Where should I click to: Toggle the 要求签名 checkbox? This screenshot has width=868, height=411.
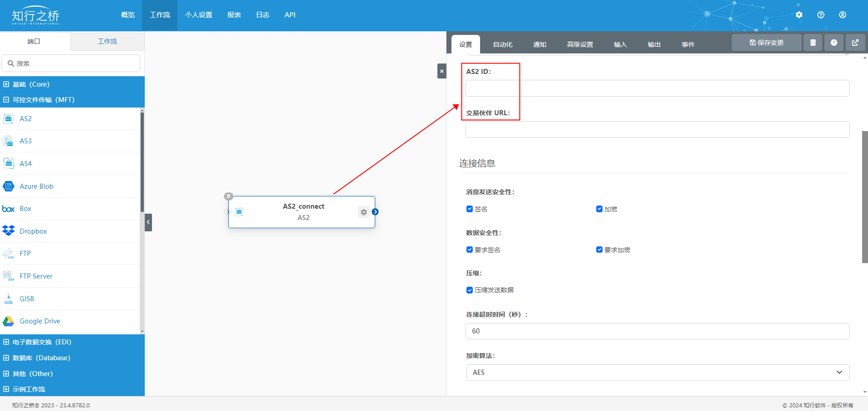[470, 250]
